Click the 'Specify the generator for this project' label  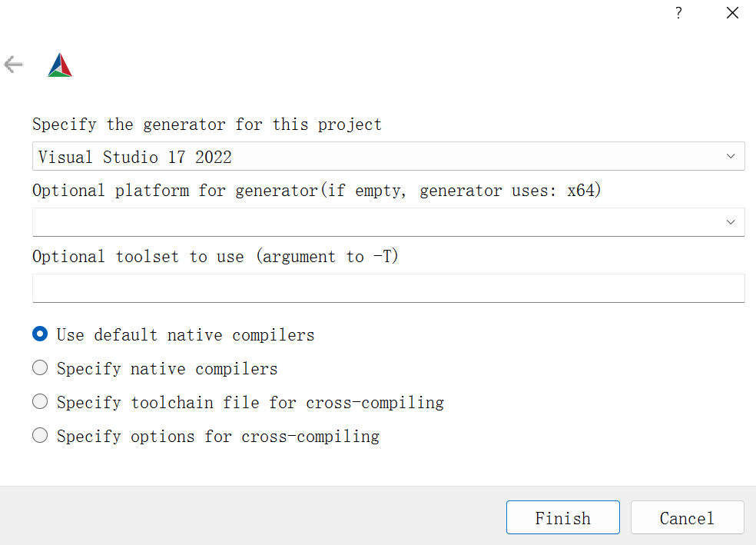pyautogui.click(x=207, y=125)
